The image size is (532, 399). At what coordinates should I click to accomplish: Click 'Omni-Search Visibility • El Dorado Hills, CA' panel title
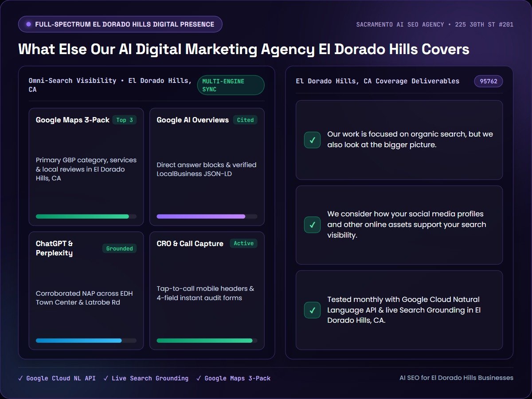click(x=110, y=85)
